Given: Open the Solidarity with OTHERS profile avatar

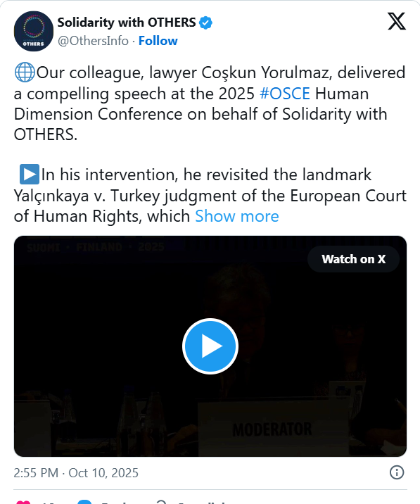Looking at the screenshot, I should [x=34, y=31].
